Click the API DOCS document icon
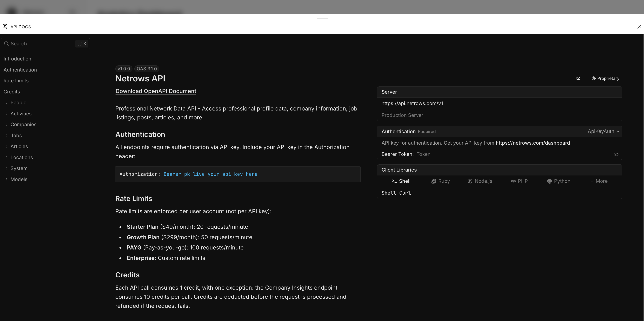The width and height of the screenshot is (644, 321). tap(5, 26)
